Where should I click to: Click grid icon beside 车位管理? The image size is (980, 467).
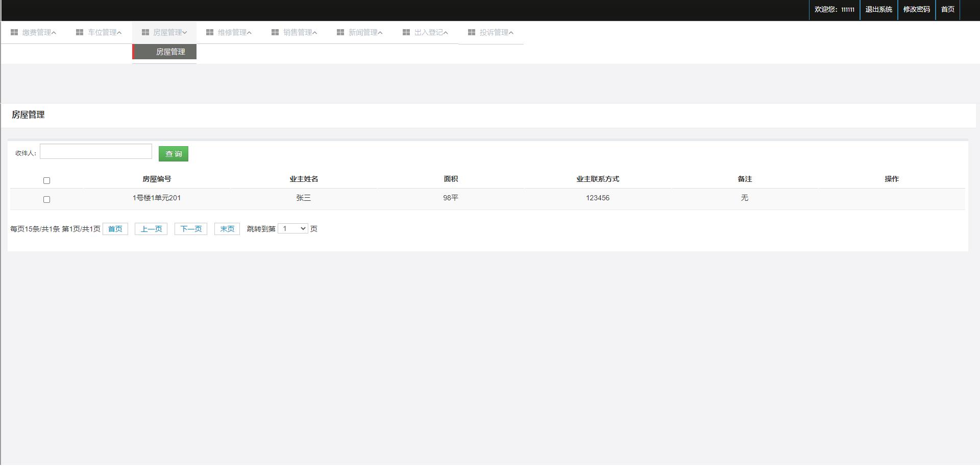(x=80, y=32)
